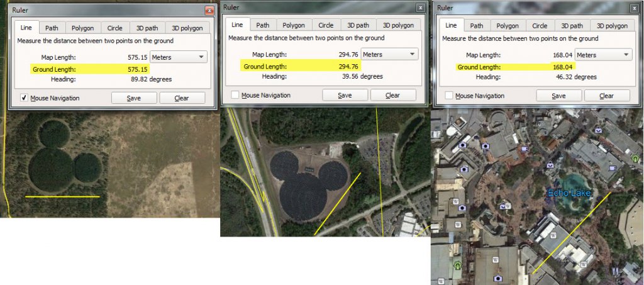Open the Meters units dropdown beside 168.04
The height and width of the screenshot is (285, 644).
[x=604, y=55]
